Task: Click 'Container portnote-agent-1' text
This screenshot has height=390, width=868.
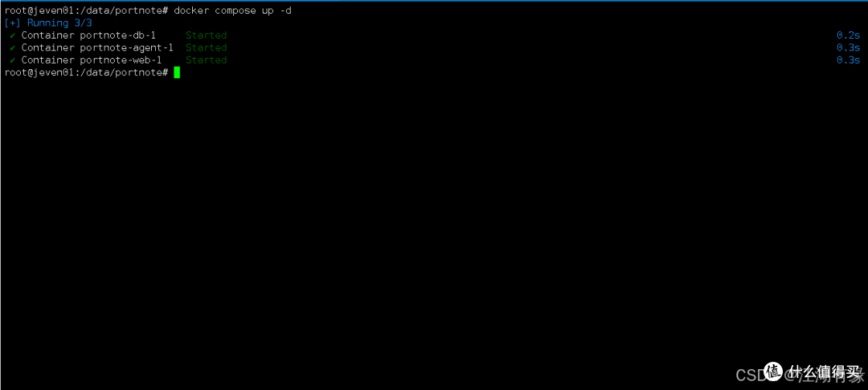Action: (97, 47)
